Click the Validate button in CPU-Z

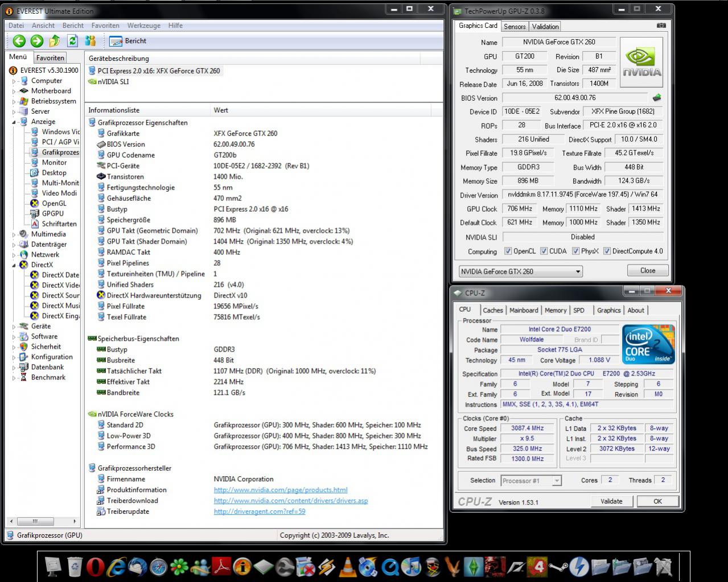(x=611, y=501)
